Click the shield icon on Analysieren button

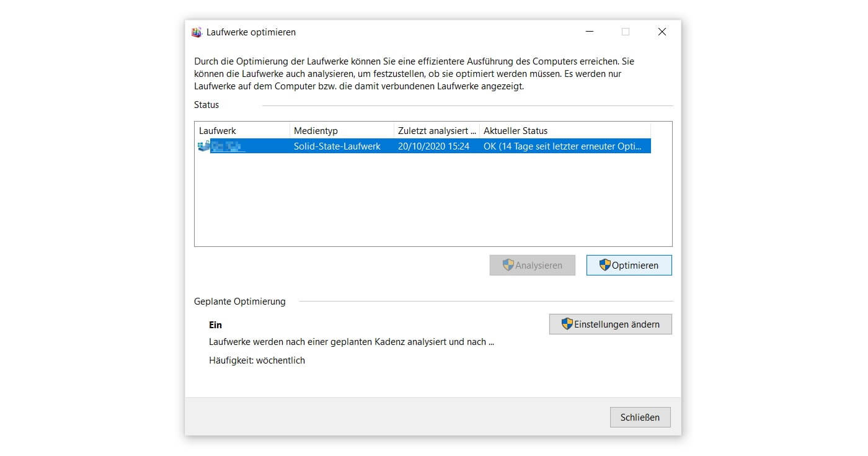pos(508,265)
